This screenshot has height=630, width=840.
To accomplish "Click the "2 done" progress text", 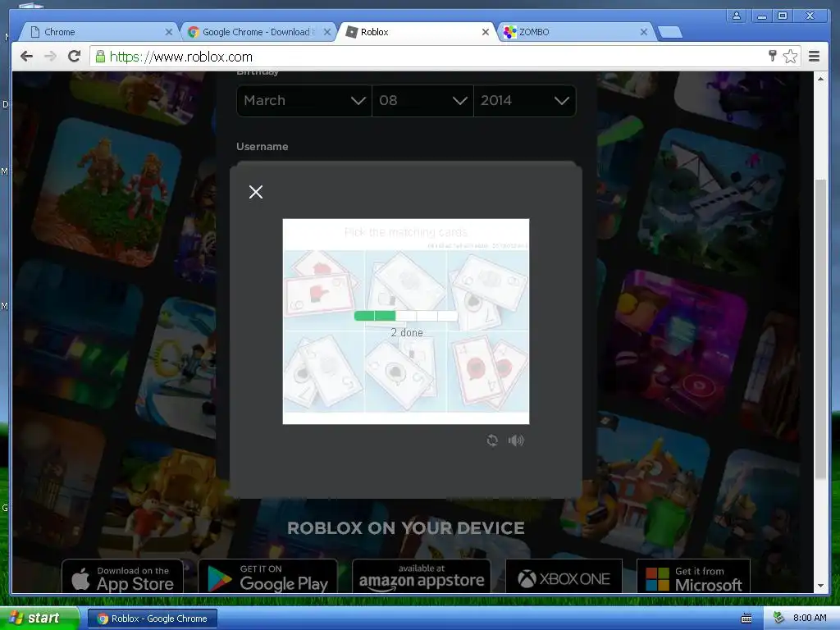I will pos(407,333).
